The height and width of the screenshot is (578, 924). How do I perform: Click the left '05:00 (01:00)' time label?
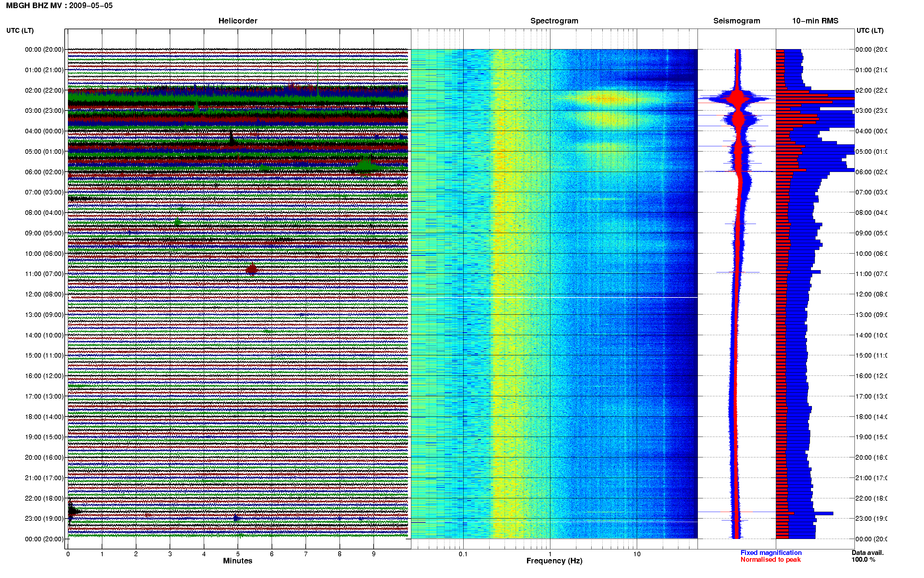click(44, 151)
